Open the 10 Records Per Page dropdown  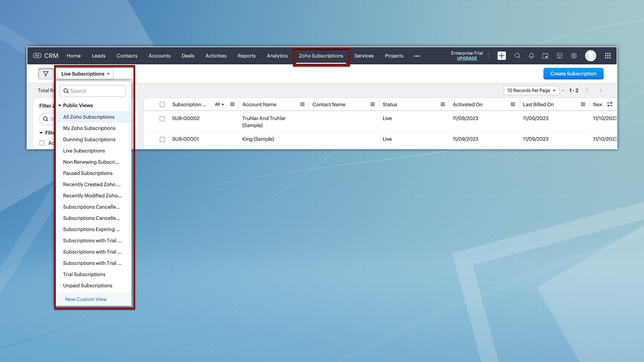(531, 90)
